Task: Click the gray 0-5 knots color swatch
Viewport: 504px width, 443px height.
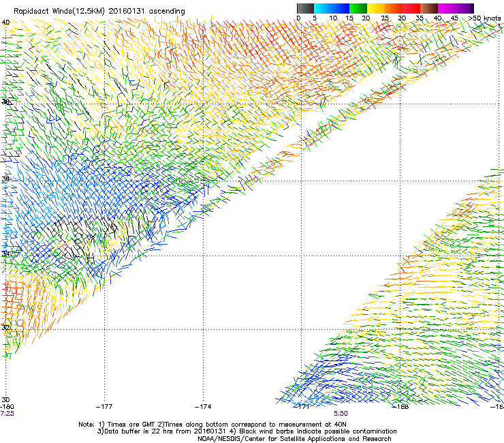Action: tap(305, 8)
